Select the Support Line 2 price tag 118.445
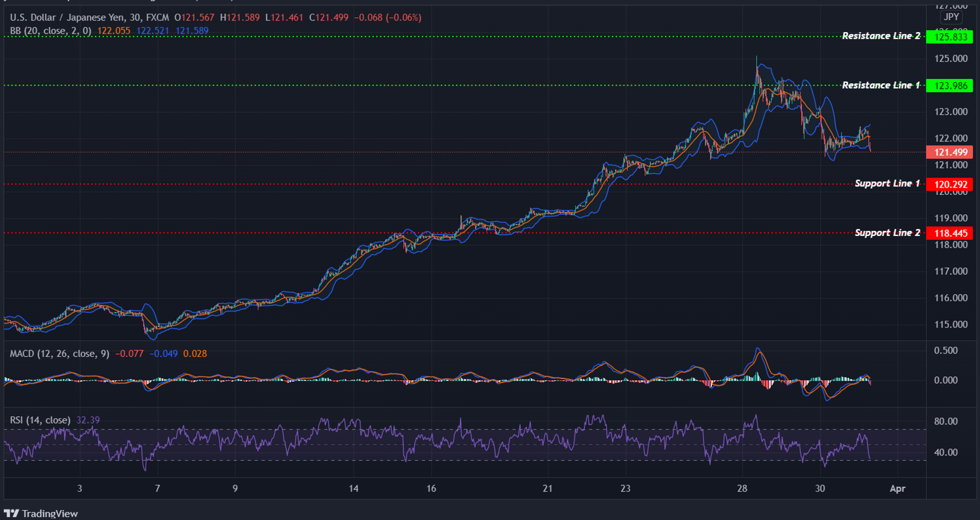The image size is (980, 520). coord(949,233)
